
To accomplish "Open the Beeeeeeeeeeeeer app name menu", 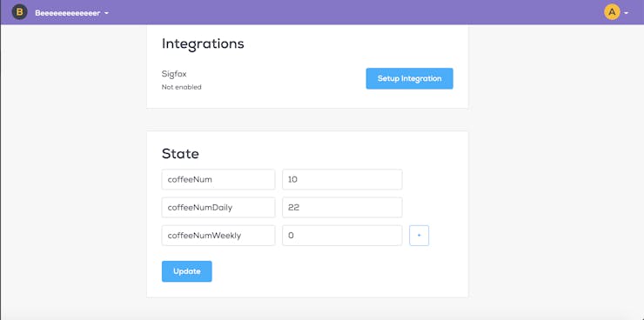I will click(x=67, y=13).
